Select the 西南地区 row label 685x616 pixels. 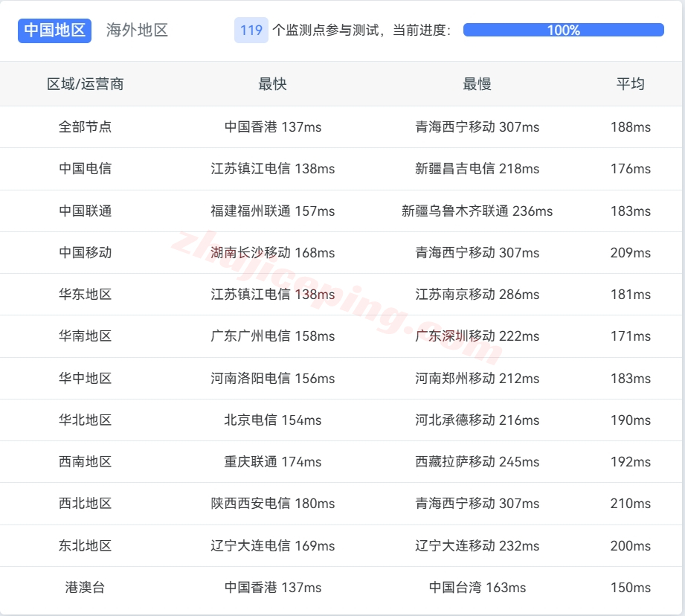coord(86,462)
